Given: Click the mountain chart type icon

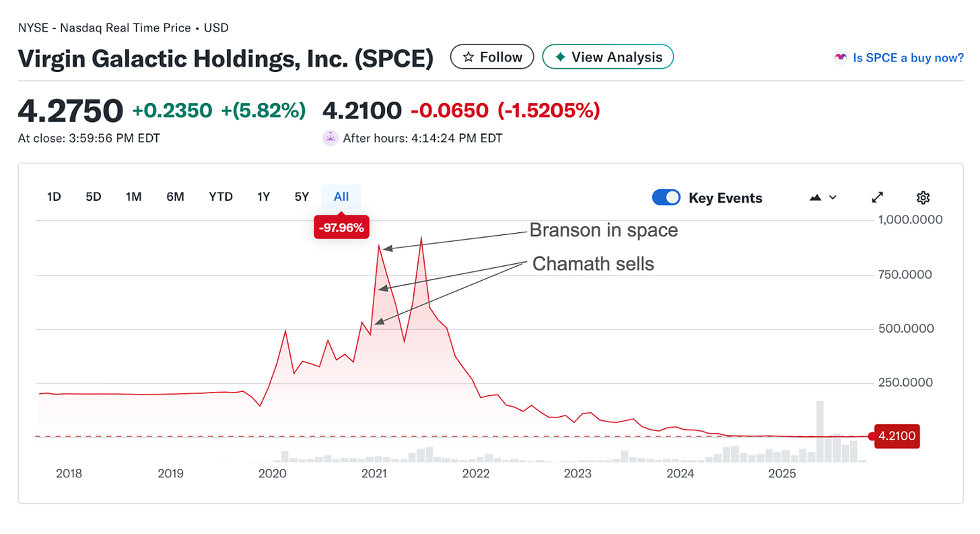Looking at the screenshot, I should [816, 197].
